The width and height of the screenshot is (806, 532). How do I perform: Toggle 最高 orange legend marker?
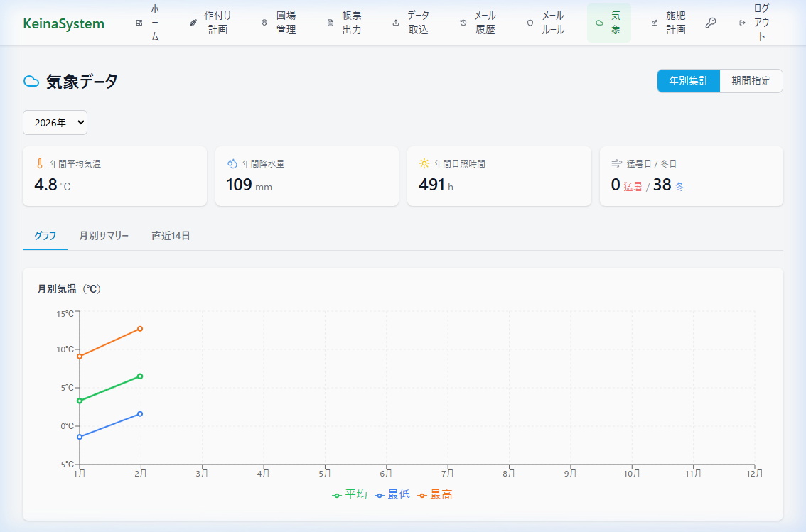(x=422, y=495)
